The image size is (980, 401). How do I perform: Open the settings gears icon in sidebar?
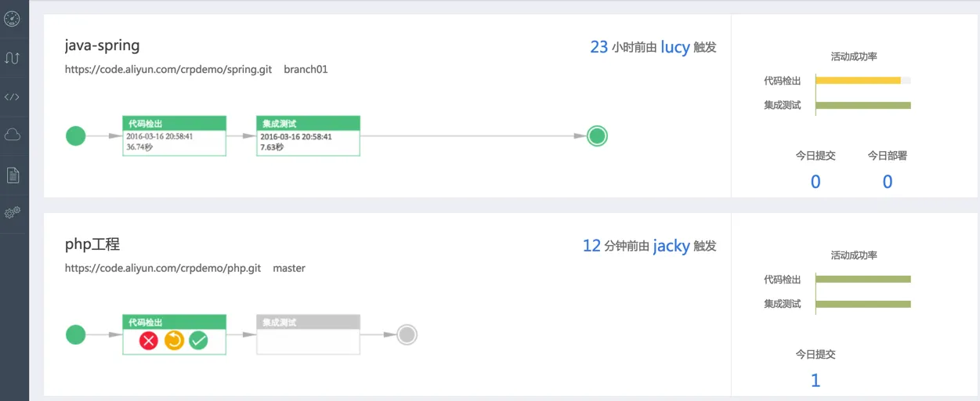12,212
